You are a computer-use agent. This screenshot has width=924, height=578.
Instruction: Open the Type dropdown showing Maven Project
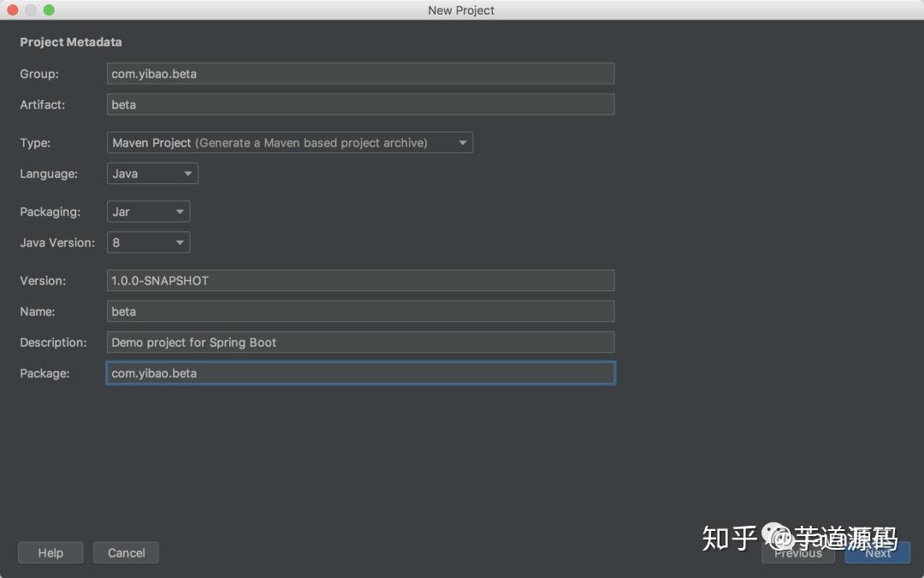289,142
